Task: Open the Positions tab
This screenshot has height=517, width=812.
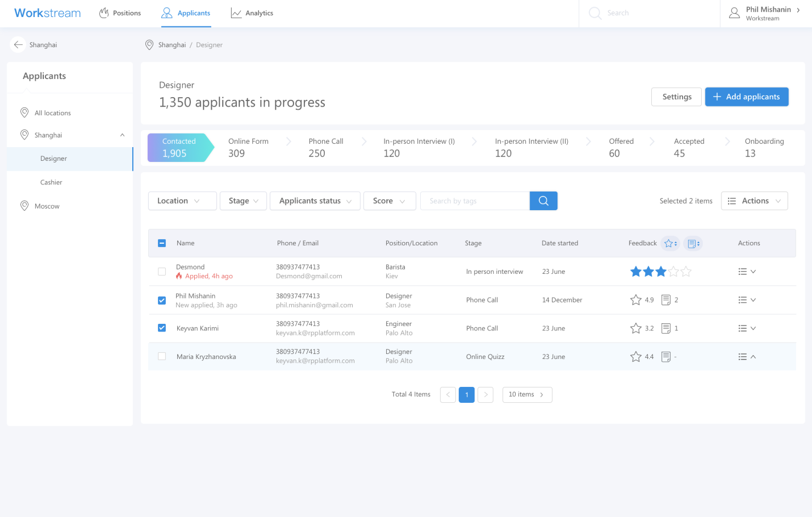Action: coord(120,13)
